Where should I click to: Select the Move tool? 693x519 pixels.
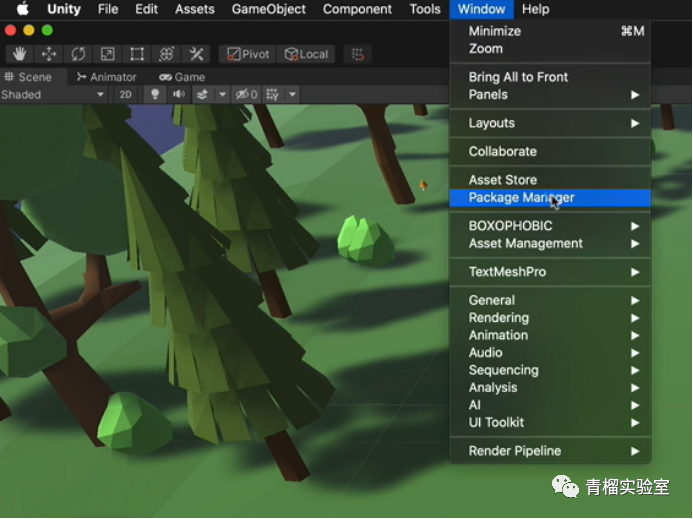49,54
